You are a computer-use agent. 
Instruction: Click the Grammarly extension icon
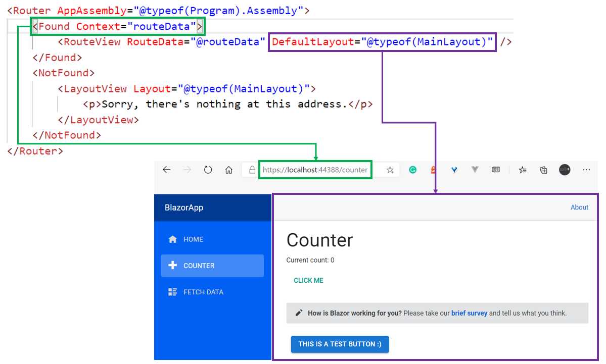(x=413, y=170)
